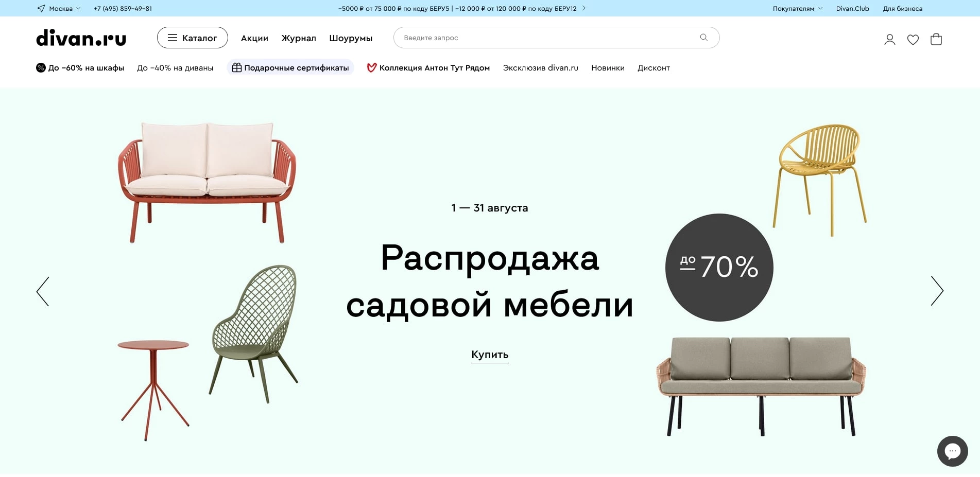Click the location pin icon near Москва
Image resolution: width=980 pixels, height=477 pixels.
40,8
